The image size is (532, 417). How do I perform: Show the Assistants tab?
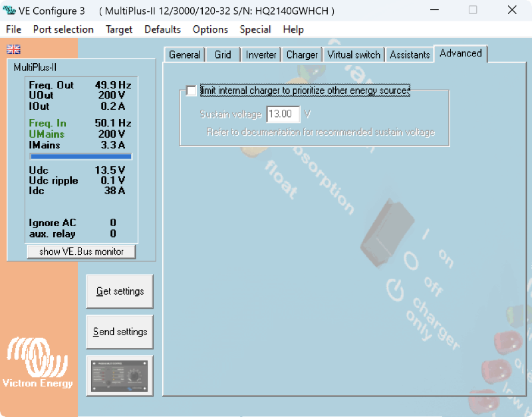click(x=410, y=55)
